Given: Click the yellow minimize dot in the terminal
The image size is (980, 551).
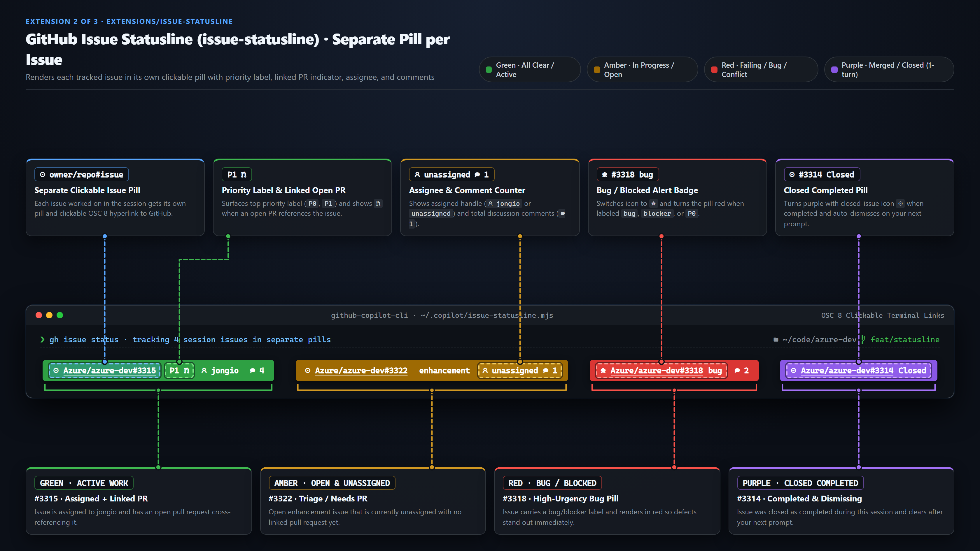Looking at the screenshot, I should pyautogui.click(x=49, y=315).
